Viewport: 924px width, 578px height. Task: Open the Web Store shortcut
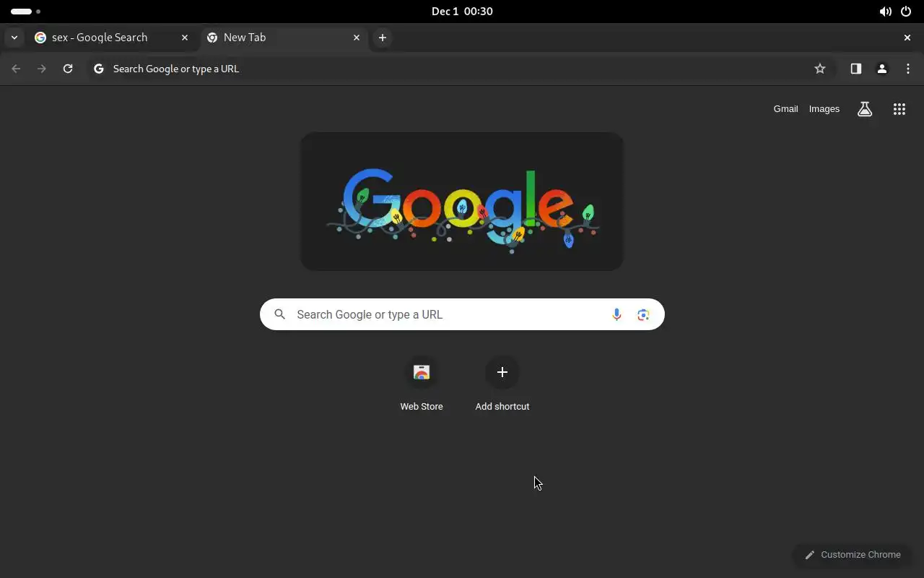422,384
